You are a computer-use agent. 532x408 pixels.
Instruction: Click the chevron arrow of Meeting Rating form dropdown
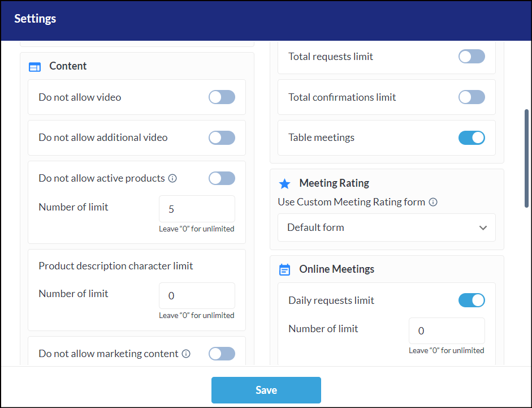483,227
